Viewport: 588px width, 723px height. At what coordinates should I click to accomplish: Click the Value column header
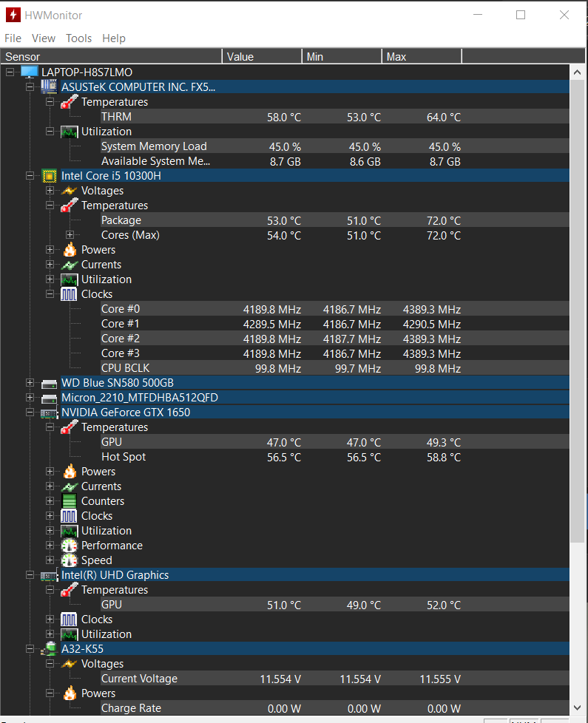click(x=262, y=56)
